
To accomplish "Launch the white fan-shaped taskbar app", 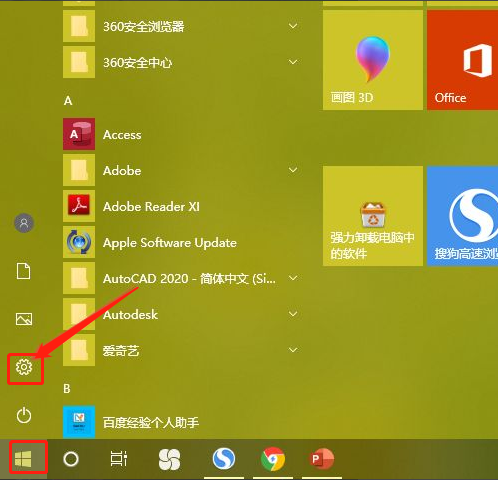I will [x=169, y=459].
